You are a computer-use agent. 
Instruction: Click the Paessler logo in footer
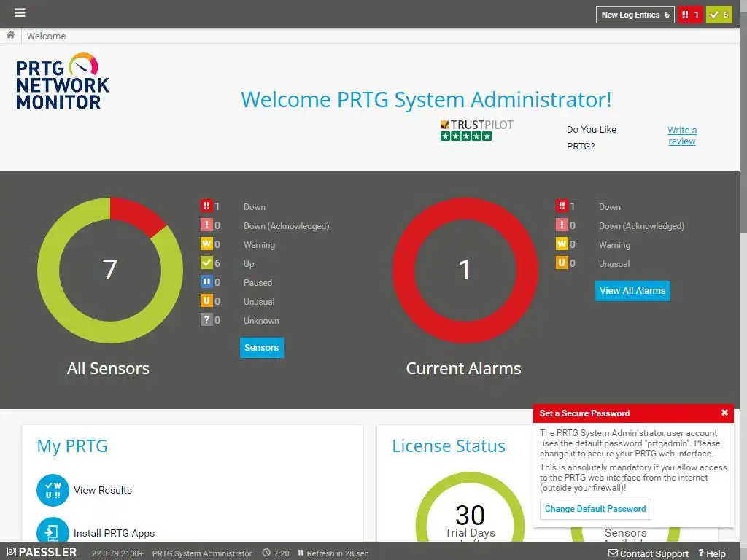pos(42,553)
